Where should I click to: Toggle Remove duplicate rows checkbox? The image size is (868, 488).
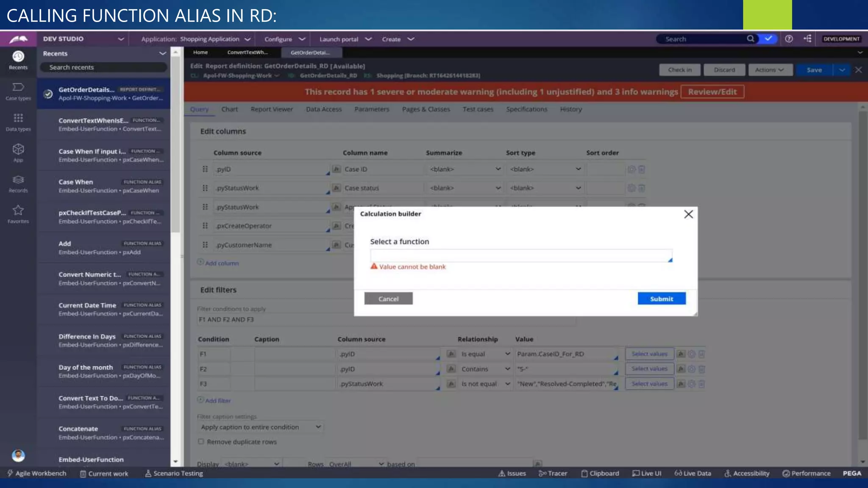pyautogui.click(x=201, y=441)
